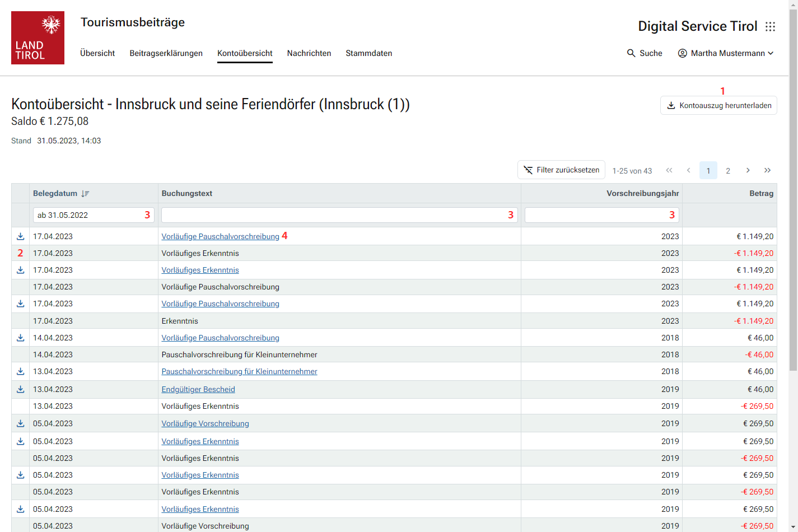
Task: Open Pauschalvorschreibung für Kleinunternehmer link
Action: point(239,371)
